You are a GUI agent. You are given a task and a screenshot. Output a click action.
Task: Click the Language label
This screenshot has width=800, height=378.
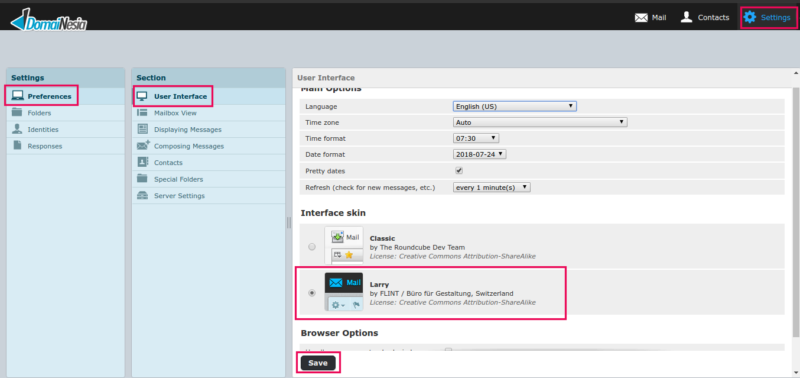(321, 107)
